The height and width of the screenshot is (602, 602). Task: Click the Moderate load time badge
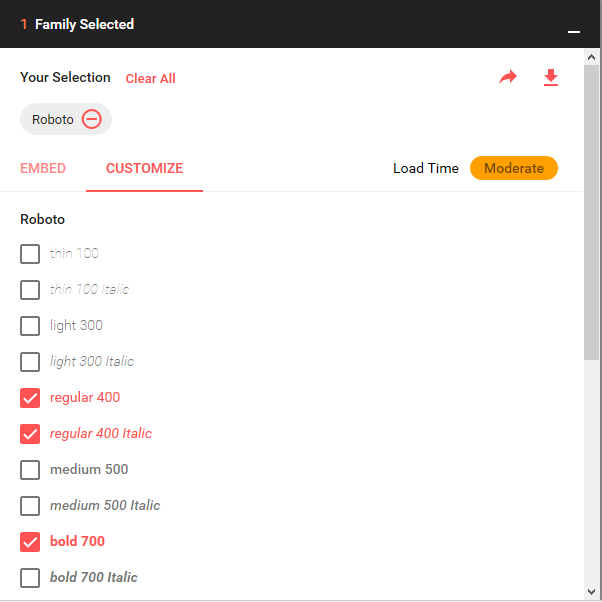tap(514, 168)
